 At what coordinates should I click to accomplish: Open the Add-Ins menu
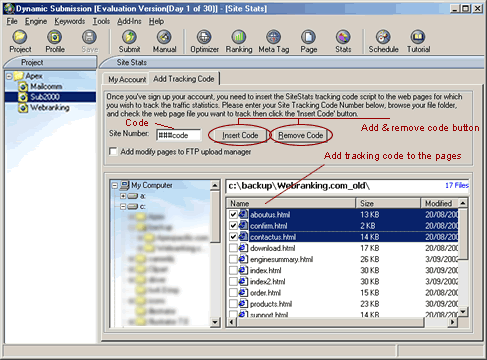pos(129,22)
